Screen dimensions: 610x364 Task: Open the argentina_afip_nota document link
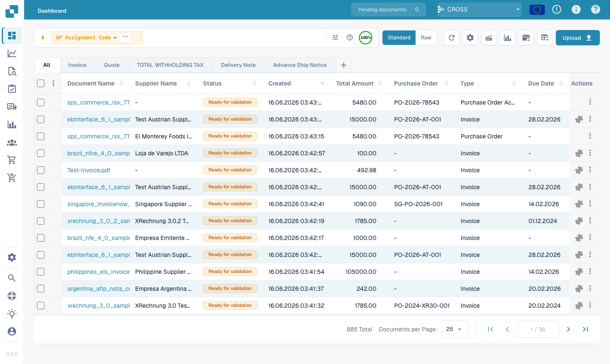pos(99,289)
